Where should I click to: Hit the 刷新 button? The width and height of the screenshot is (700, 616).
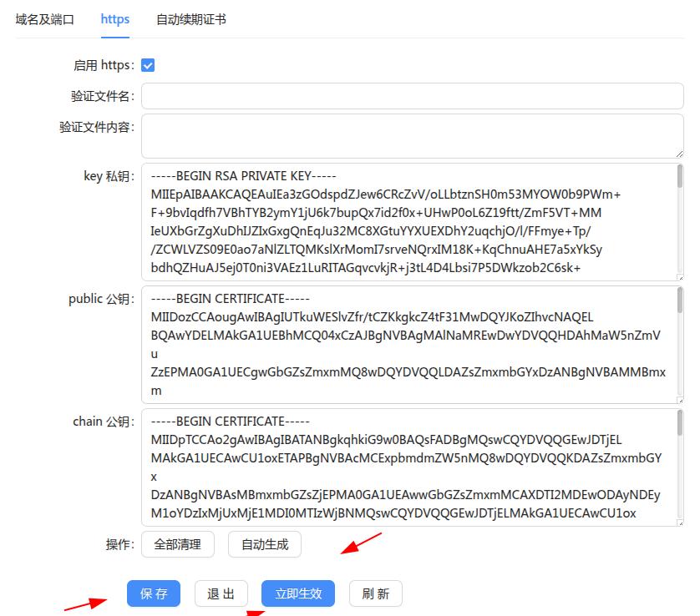pos(376,593)
